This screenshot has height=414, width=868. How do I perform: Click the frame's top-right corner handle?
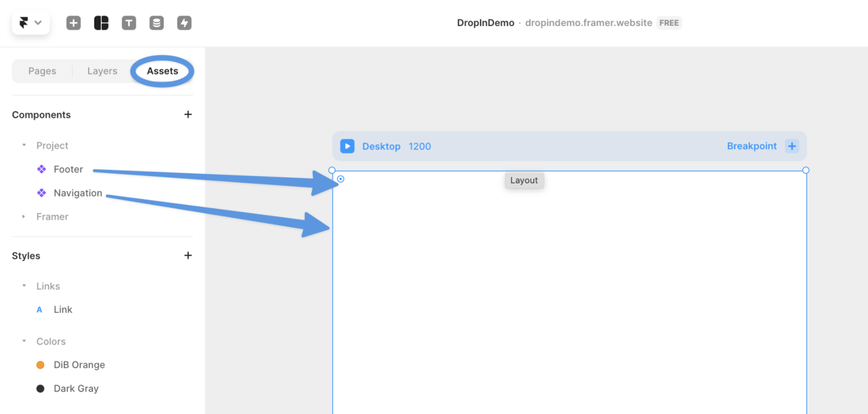point(806,170)
